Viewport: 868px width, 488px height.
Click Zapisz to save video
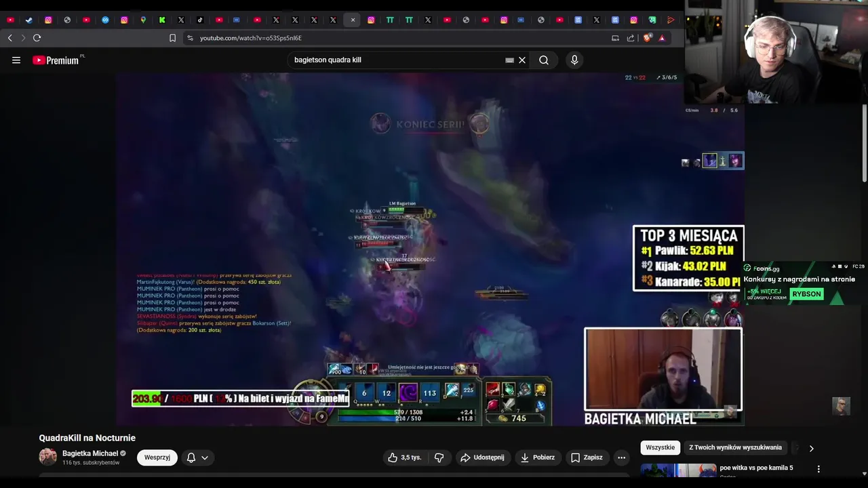click(587, 457)
